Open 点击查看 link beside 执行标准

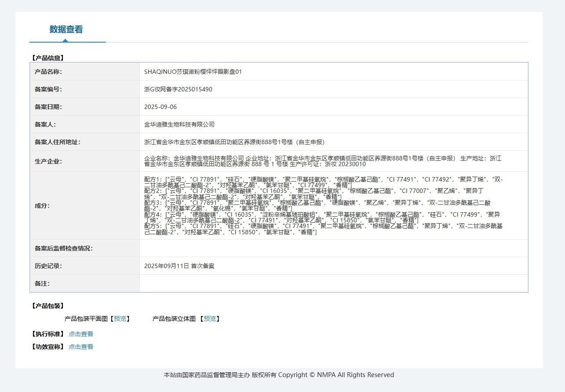(x=81, y=334)
